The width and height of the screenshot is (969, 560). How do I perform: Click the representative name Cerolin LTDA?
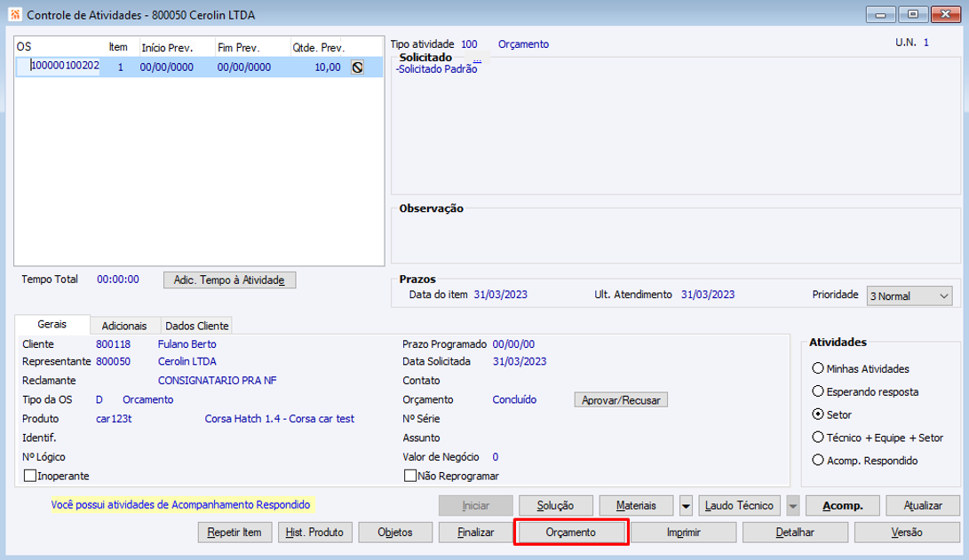[187, 361]
